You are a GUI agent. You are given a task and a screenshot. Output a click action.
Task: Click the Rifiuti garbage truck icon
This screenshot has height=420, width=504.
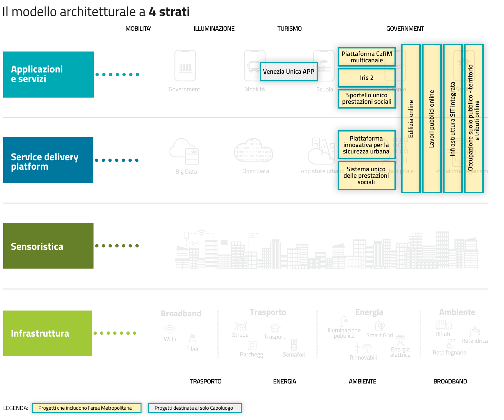(444, 325)
